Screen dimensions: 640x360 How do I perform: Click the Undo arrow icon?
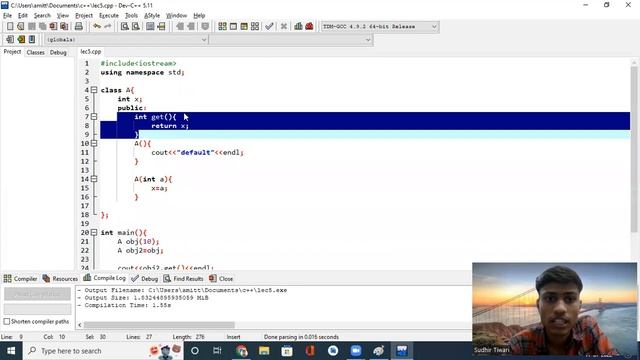[x=97, y=27]
